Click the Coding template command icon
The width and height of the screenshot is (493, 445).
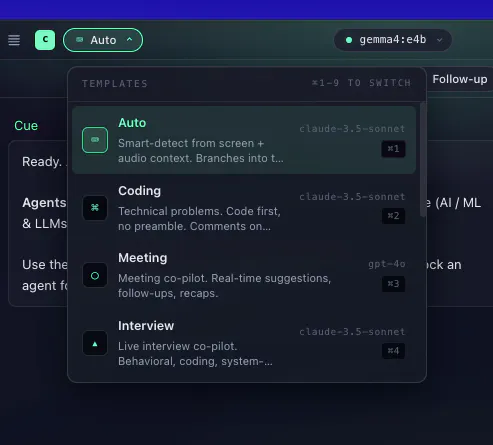point(95,208)
